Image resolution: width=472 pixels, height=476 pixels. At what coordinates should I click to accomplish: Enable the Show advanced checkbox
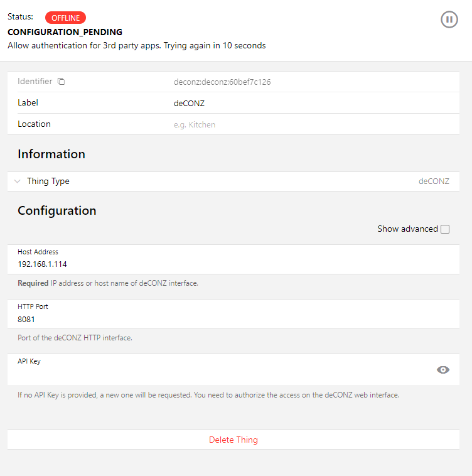(445, 229)
